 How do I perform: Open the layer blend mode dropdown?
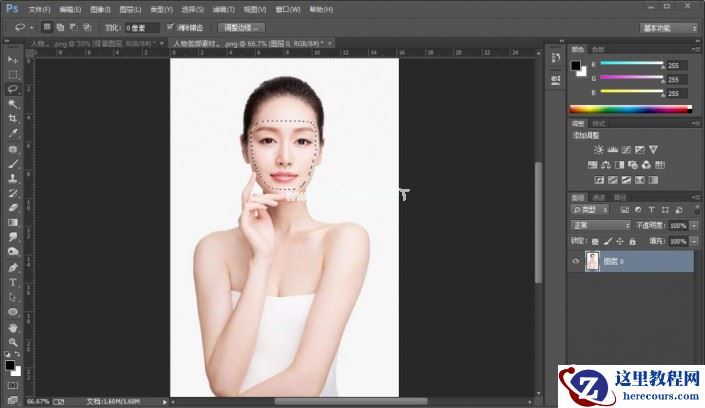point(600,225)
